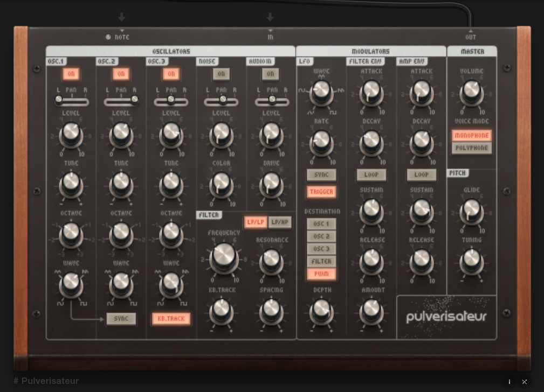
Task: Click LFO Depth knob
Action: [321, 311]
